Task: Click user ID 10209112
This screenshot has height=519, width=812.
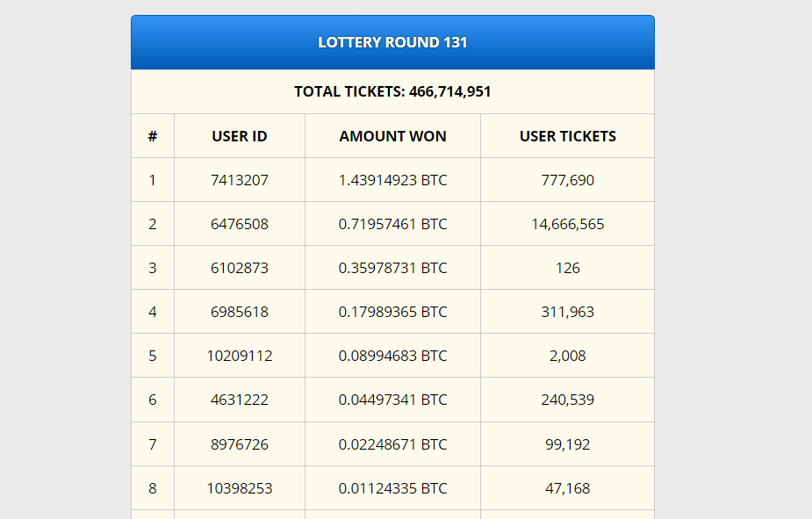Action: click(x=240, y=356)
